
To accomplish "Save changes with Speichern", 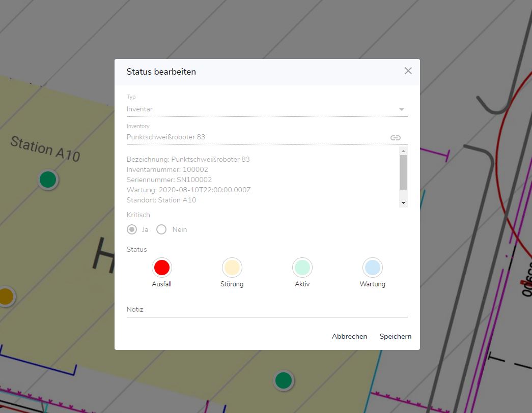I will pos(395,336).
